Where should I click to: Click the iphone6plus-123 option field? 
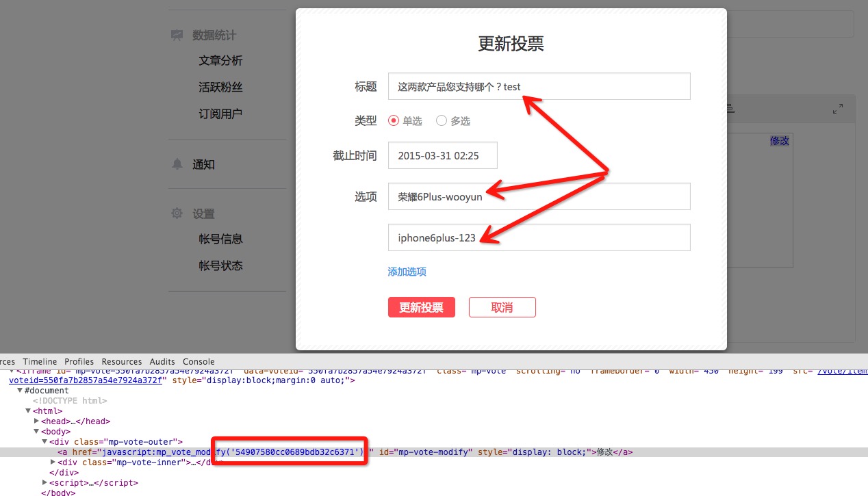(x=539, y=237)
